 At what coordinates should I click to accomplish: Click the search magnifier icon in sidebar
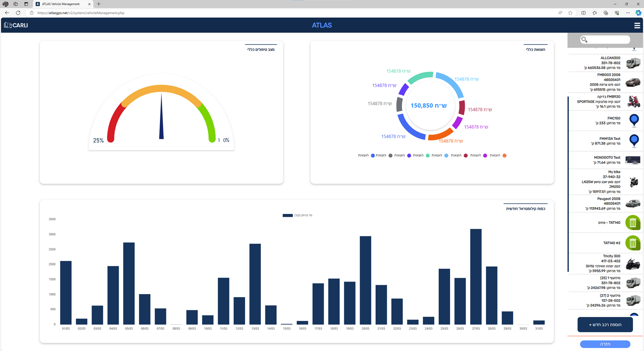point(584,40)
